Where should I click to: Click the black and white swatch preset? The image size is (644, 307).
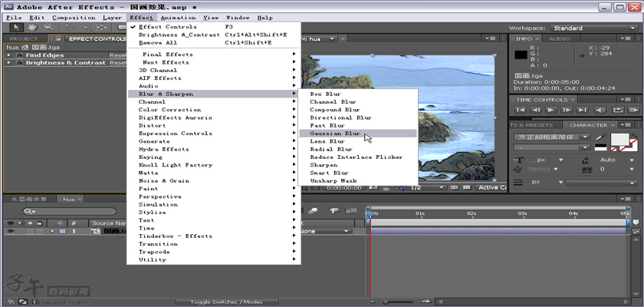[600, 147]
